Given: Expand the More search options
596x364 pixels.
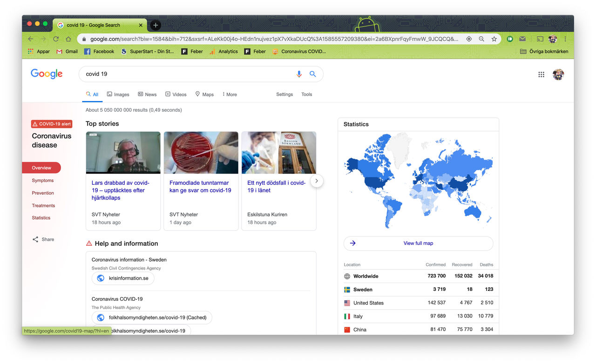Looking at the screenshot, I should (x=230, y=94).
